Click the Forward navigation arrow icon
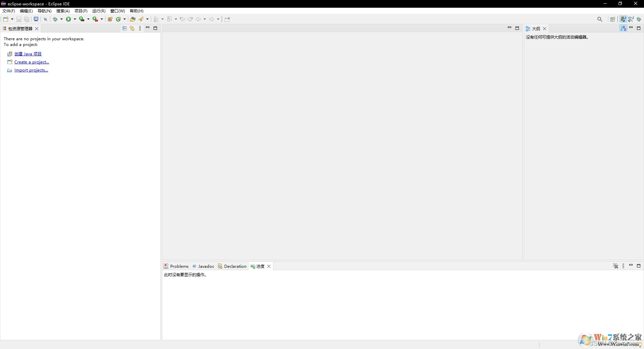Screen dimensions: 644x349 coord(212,19)
